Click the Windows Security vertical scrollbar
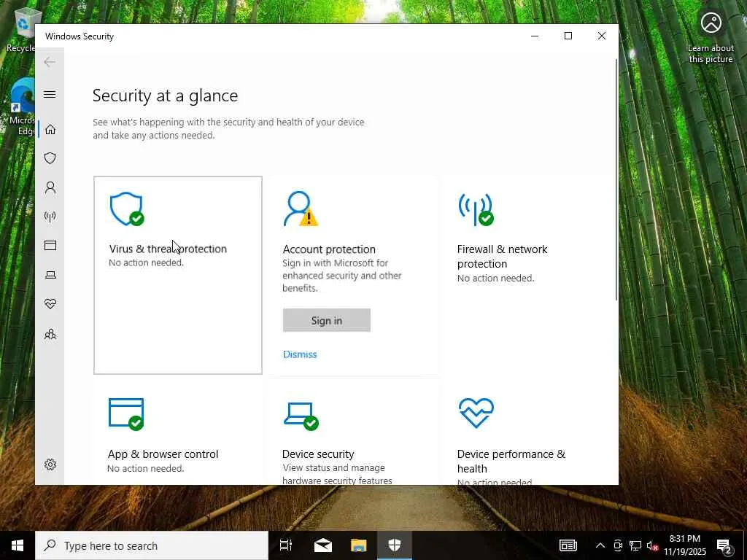747x560 pixels. pos(616,179)
